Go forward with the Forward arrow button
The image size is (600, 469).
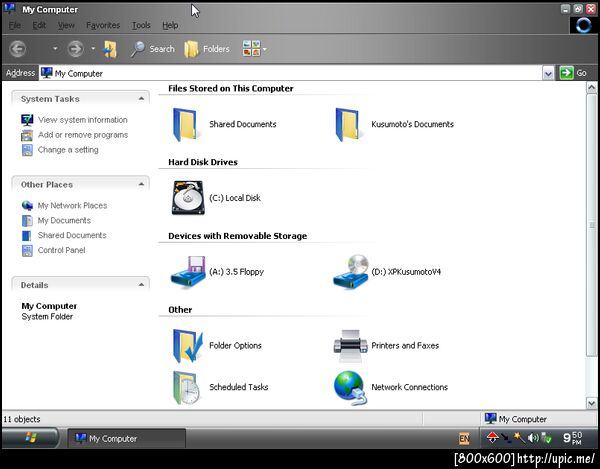click(75, 49)
